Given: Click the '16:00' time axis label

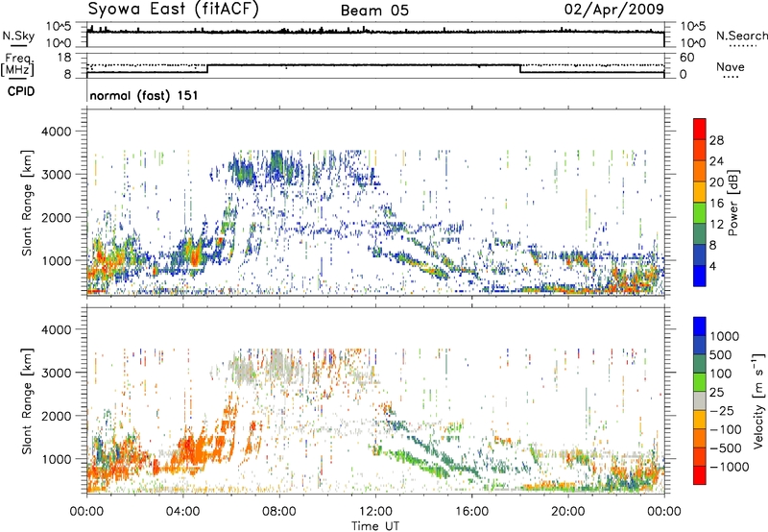Looking at the screenshot, I should (471, 512).
